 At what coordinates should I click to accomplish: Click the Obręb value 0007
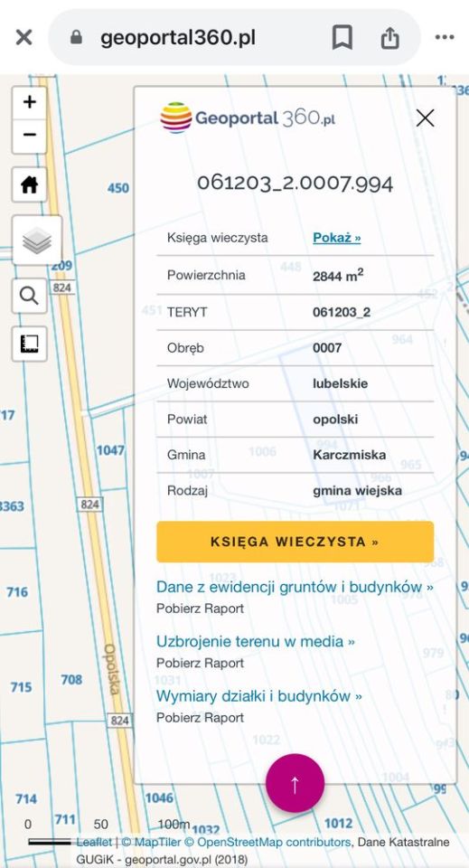[x=327, y=348]
